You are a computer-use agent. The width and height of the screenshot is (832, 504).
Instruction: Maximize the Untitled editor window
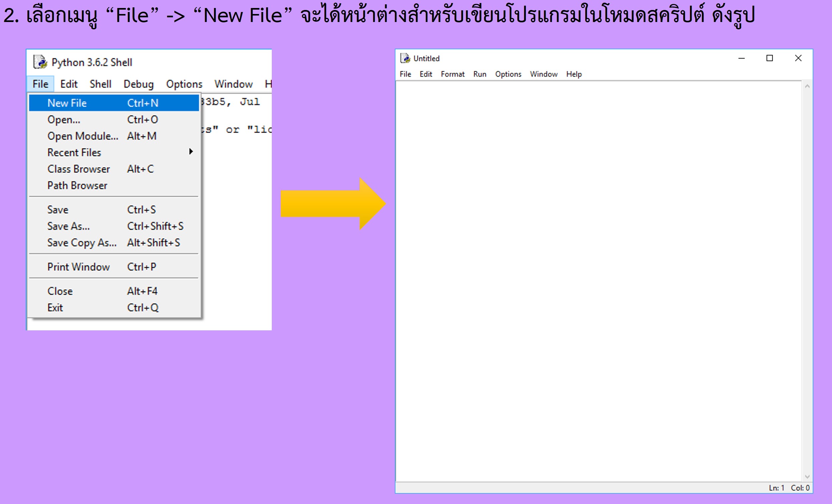(x=770, y=58)
